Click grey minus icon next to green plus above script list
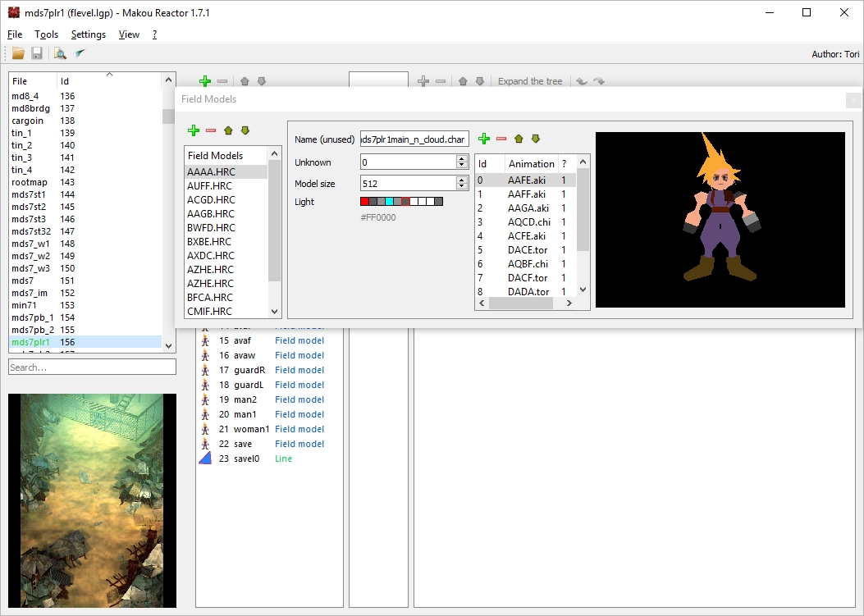This screenshot has width=864, height=616. click(x=222, y=81)
